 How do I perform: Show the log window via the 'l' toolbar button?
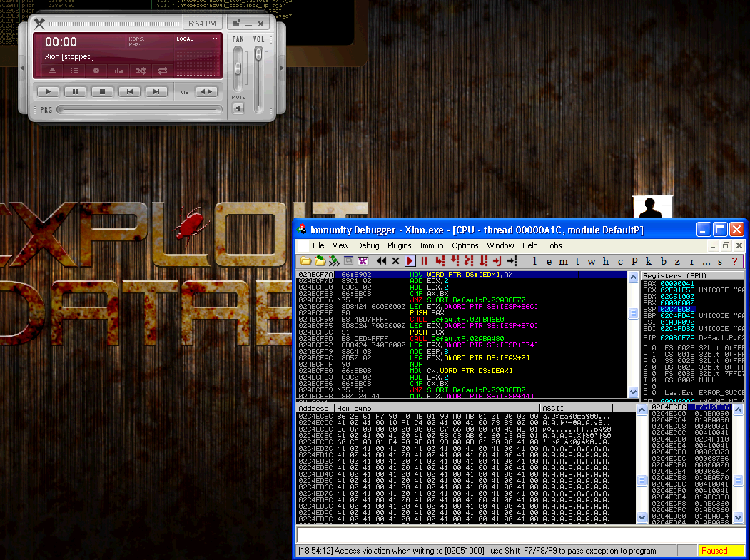click(534, 261)
